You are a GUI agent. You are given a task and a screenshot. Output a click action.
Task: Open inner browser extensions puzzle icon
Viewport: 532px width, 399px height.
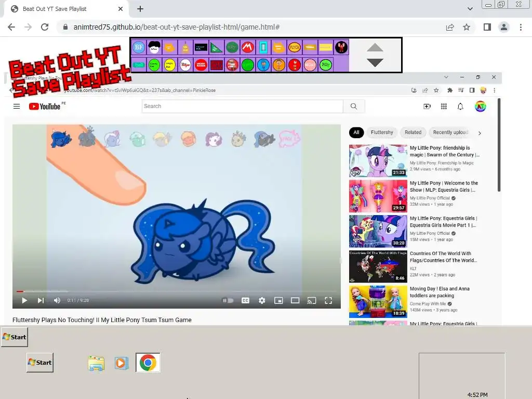(x=449, y=90)
